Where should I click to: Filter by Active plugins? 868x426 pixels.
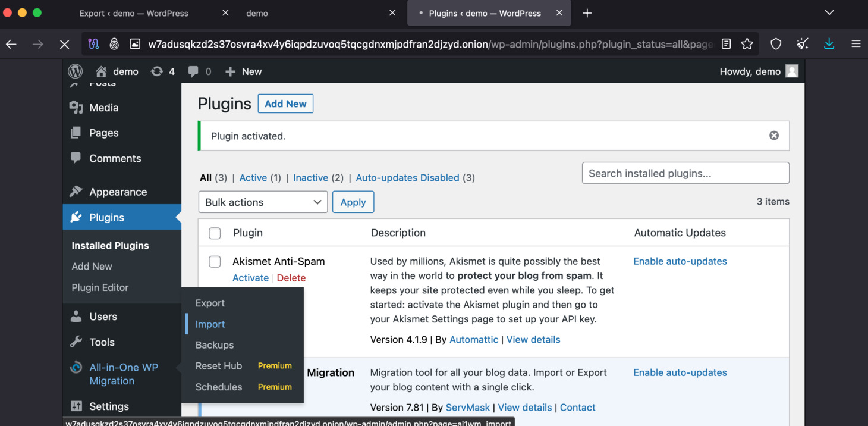point(253,177)
